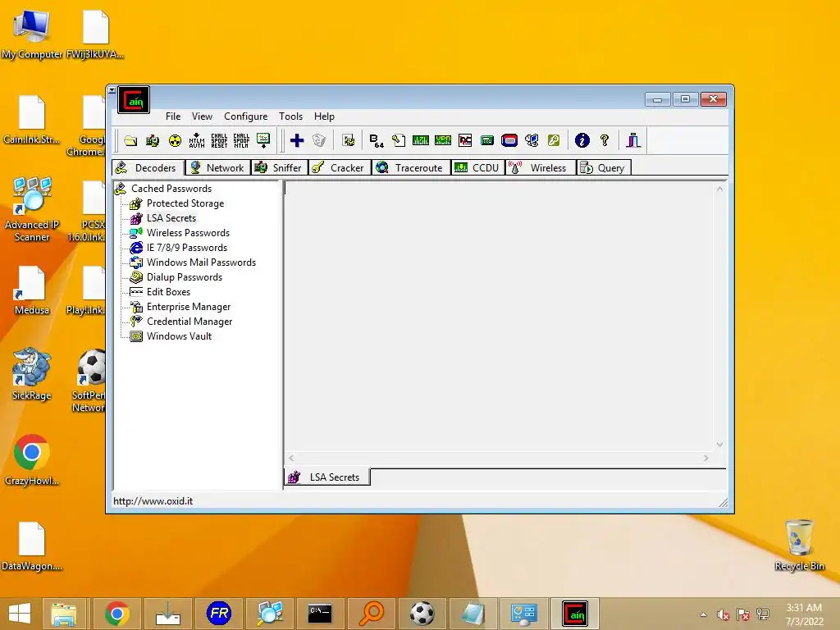
Task: Click the question mark Help icon
Action: [605, 141]
